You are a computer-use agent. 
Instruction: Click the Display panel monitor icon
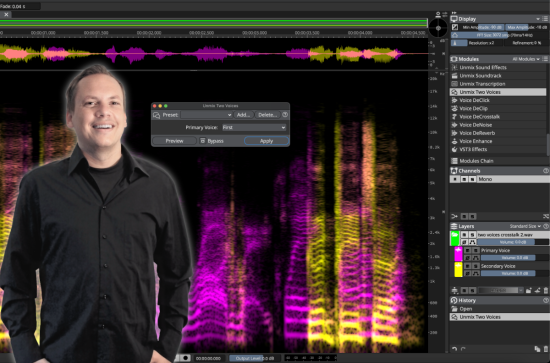454,19
